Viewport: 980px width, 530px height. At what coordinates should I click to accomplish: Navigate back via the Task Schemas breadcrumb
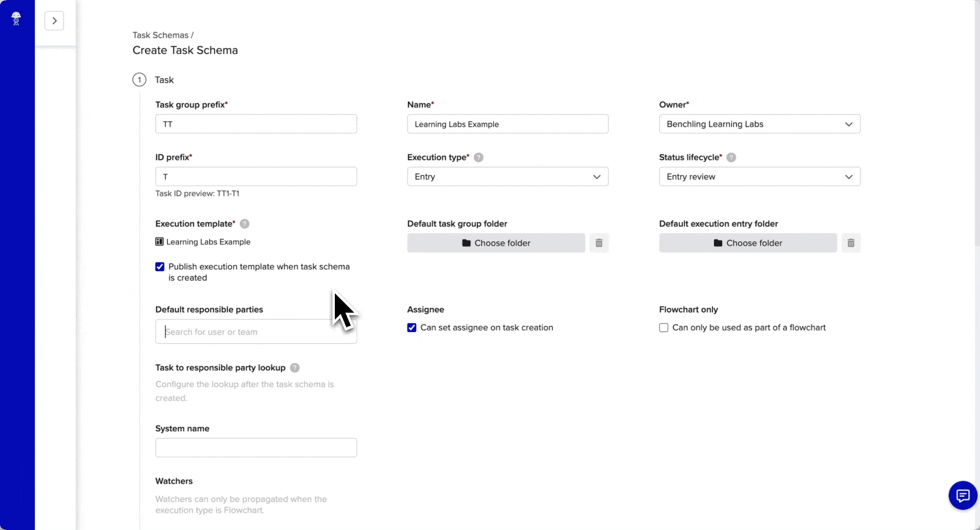[x=159, y=35]
